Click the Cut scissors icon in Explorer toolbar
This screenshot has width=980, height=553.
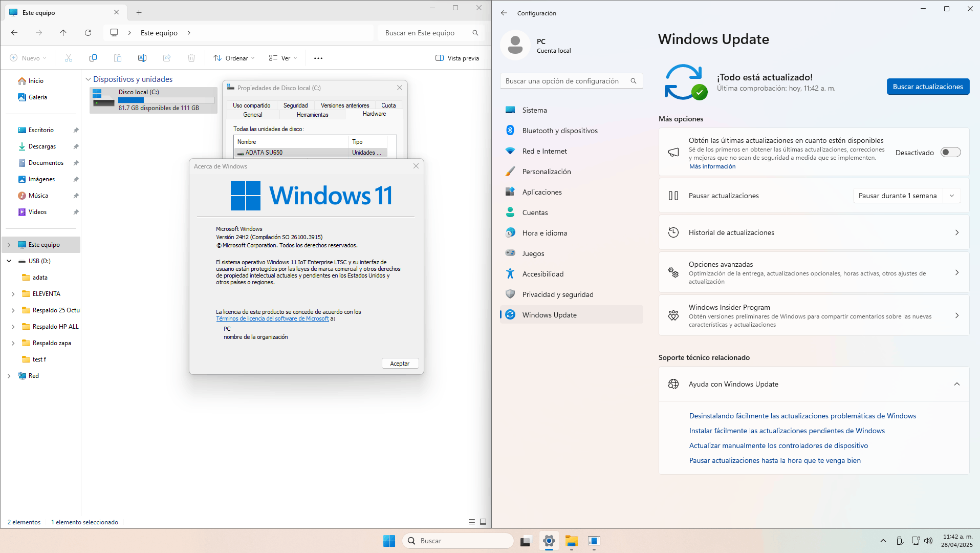click(x=69, y=58)
